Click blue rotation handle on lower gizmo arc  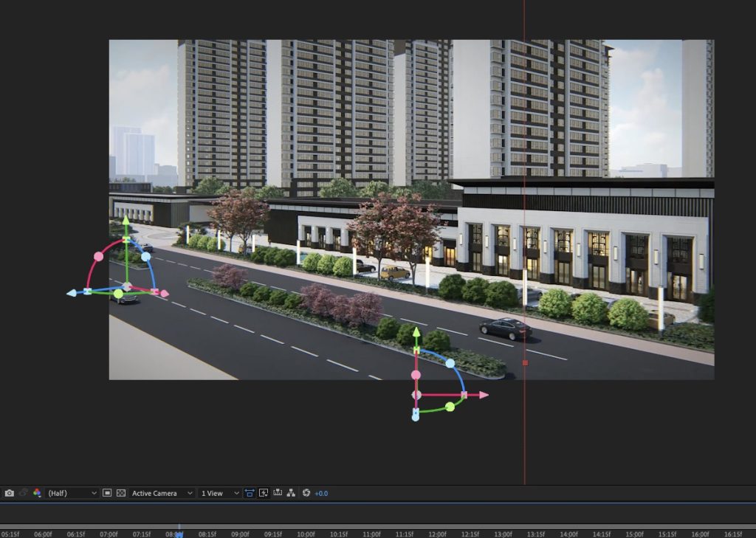tap(450, 363)
